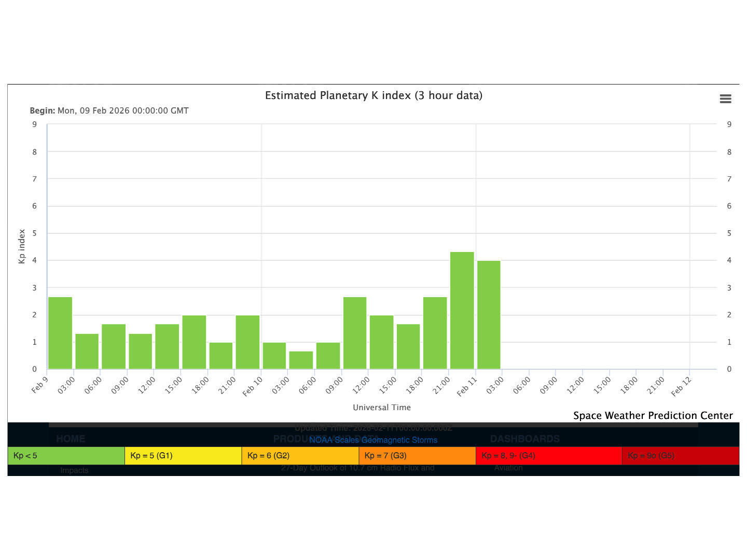Open the 27-Day Outlook radio flux link

(x=357, y=468)
